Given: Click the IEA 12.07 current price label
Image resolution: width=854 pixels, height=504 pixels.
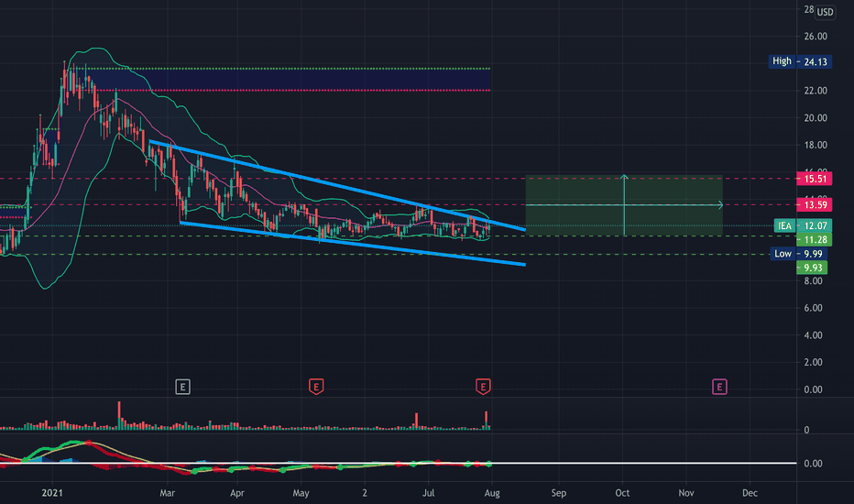Looking at the screenshot, I should tap(803, 225).
